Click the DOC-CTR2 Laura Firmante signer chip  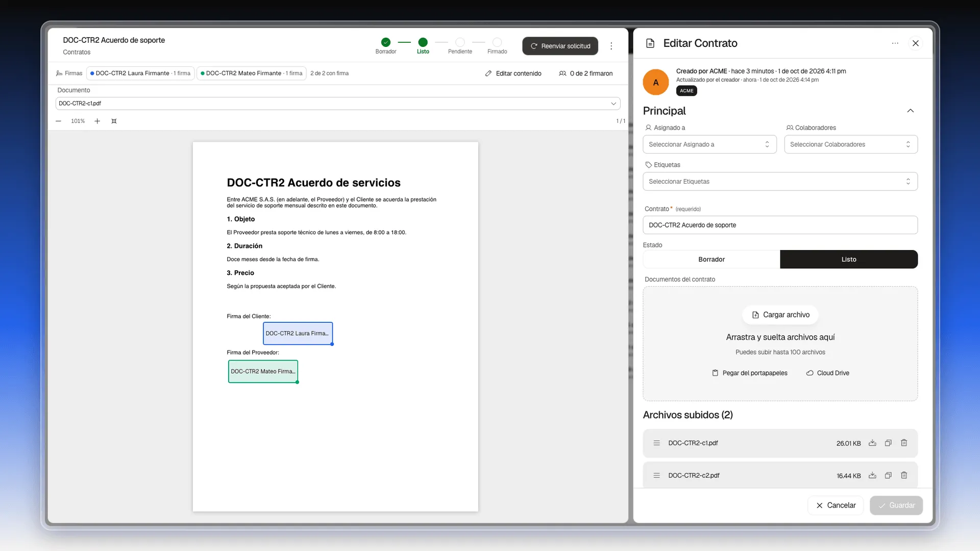pyautogui.click(x=140, y=73)
